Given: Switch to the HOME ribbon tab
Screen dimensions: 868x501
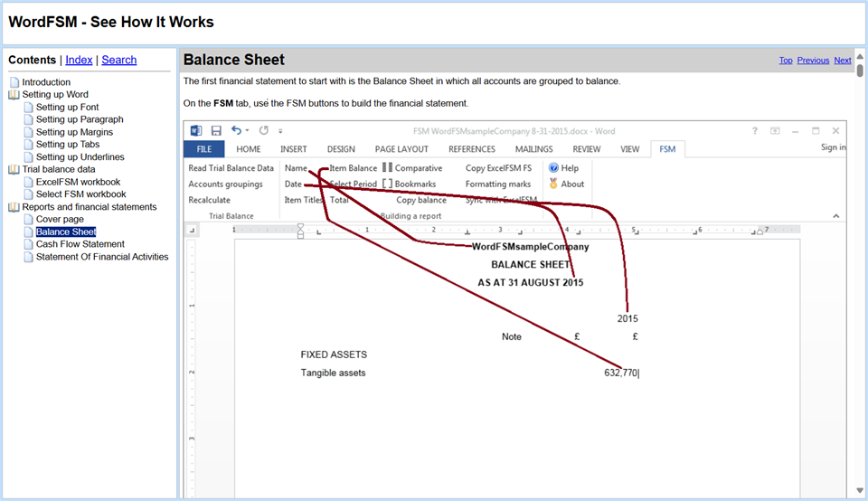Looking at the screenshot, I should click(248, 149).
